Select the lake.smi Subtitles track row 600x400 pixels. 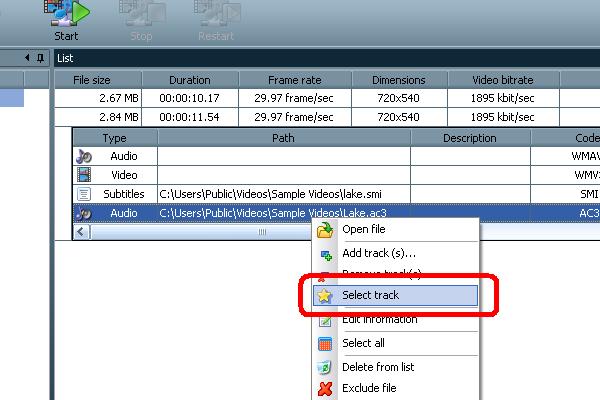(x=284, y=194)
